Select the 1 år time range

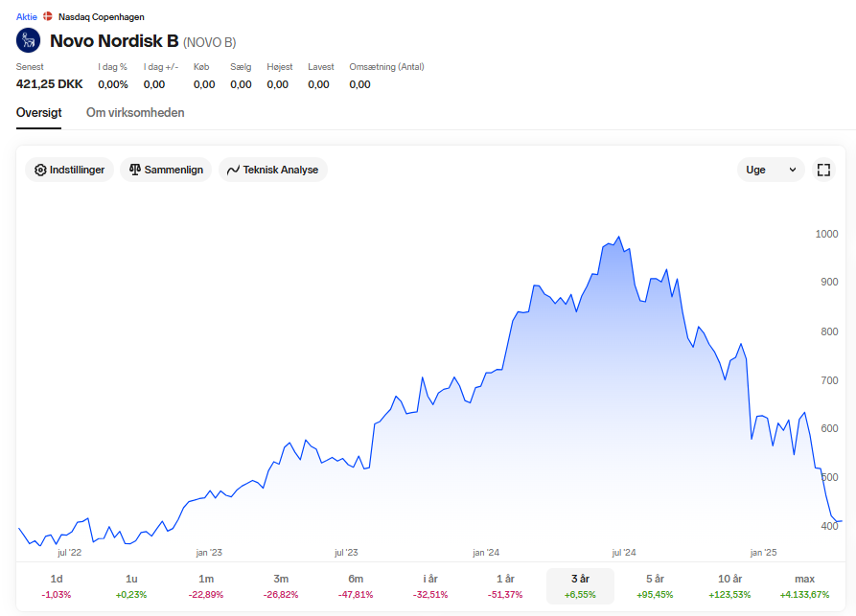click(505, 586)
